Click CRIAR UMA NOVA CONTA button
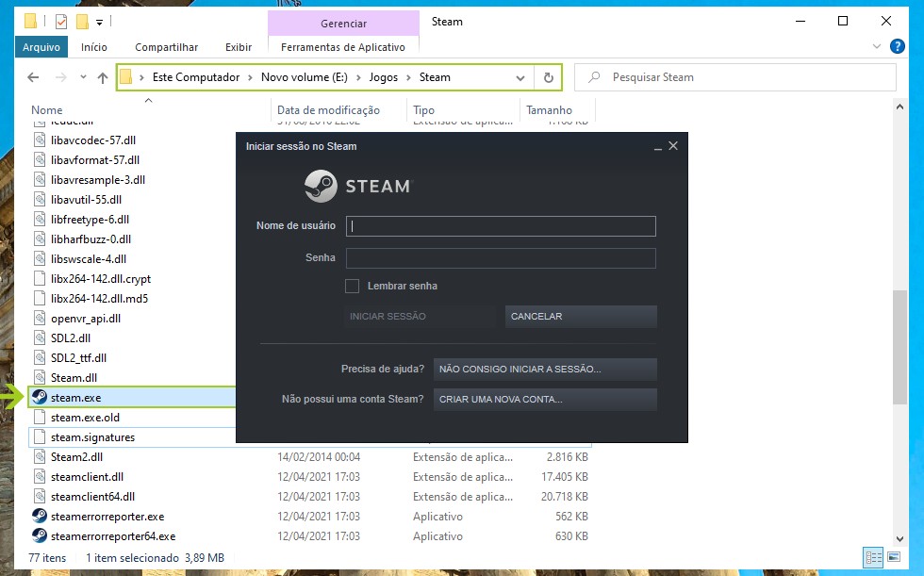The height and width of the screenshot is (576, 924). 545,400
